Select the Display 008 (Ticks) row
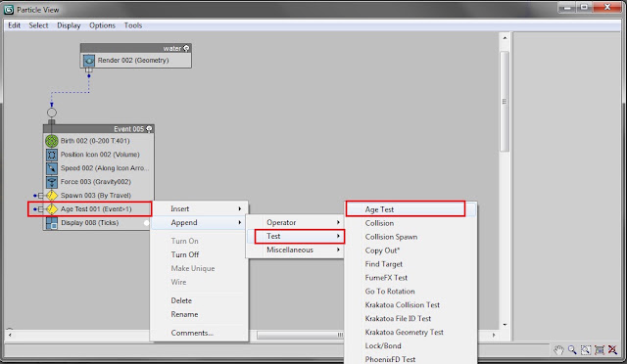Viewport: 627px width, 364px height. [98, 223]
